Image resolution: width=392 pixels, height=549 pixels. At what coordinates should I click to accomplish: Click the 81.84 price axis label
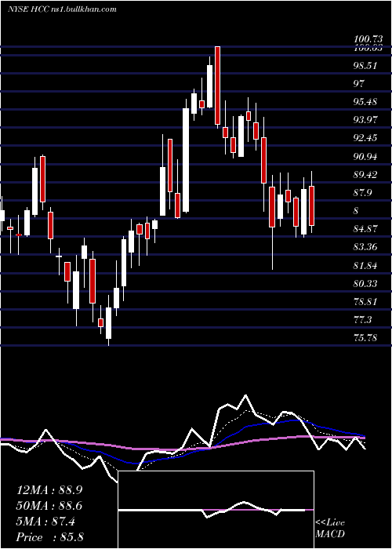tap(365, 266)
